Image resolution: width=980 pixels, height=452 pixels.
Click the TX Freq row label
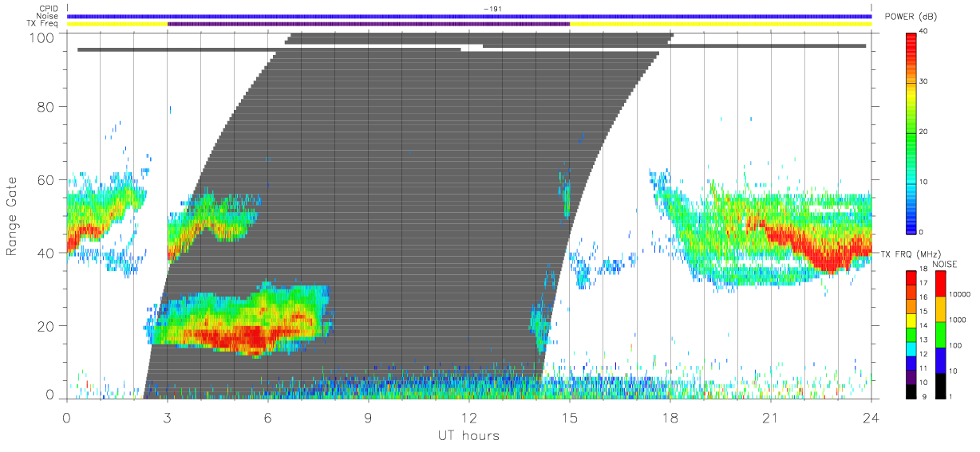43,23
